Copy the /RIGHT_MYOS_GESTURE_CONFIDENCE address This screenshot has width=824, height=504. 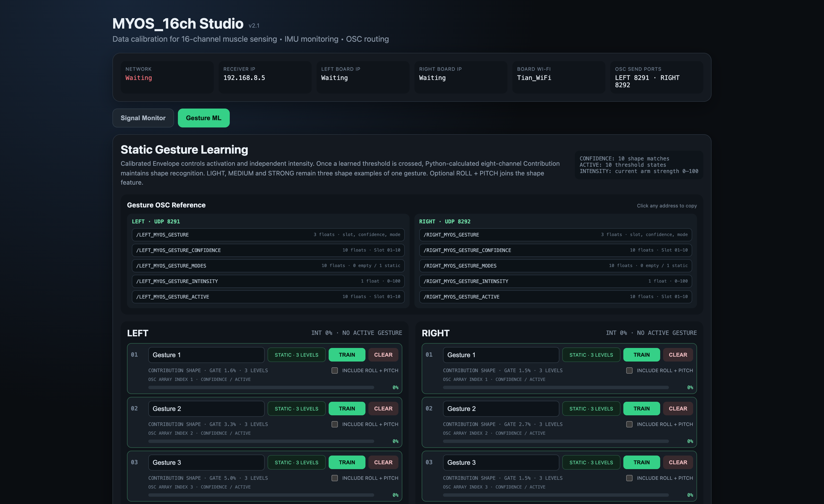(555, 250)
